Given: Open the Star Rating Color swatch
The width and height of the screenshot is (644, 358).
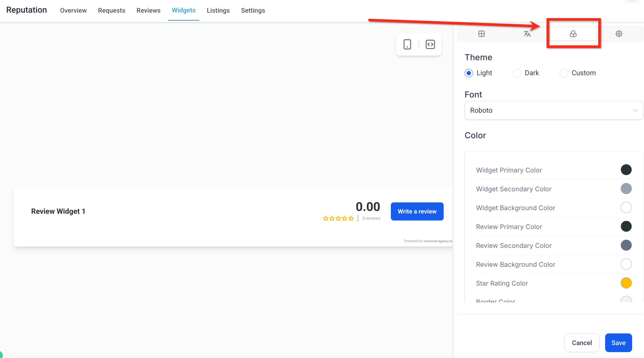Looking at the screenshot, I should point(626,283).
